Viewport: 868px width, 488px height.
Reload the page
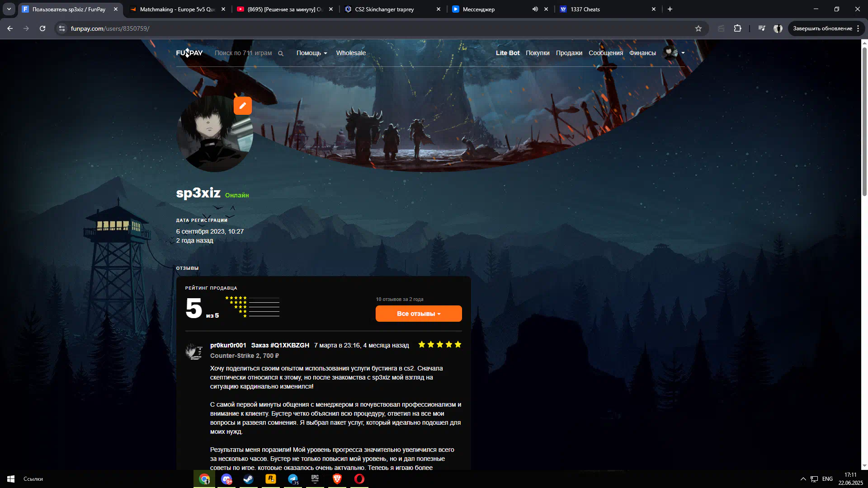click(x=42, y=28)
